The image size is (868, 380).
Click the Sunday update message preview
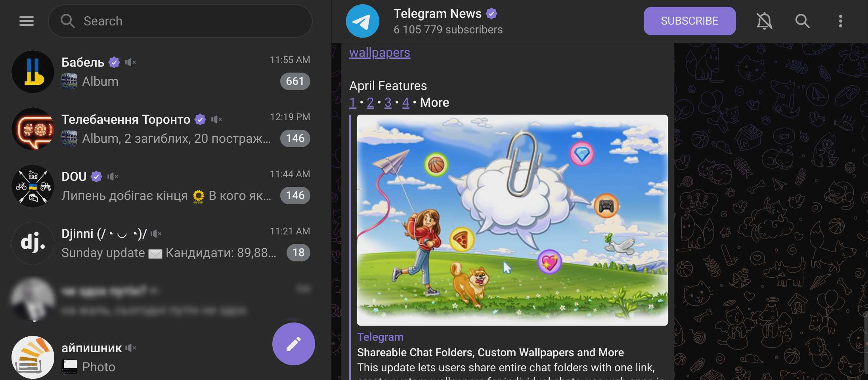(x=169, y=253)
